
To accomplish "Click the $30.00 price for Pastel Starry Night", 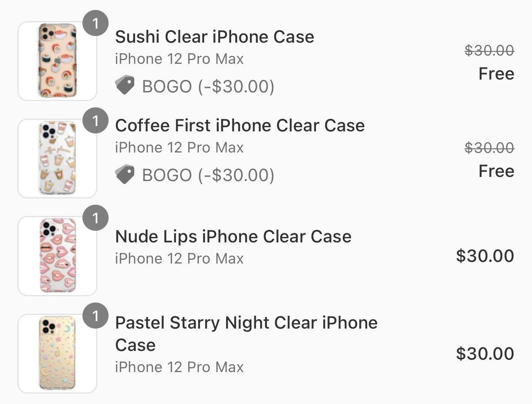I will [485, 353].
